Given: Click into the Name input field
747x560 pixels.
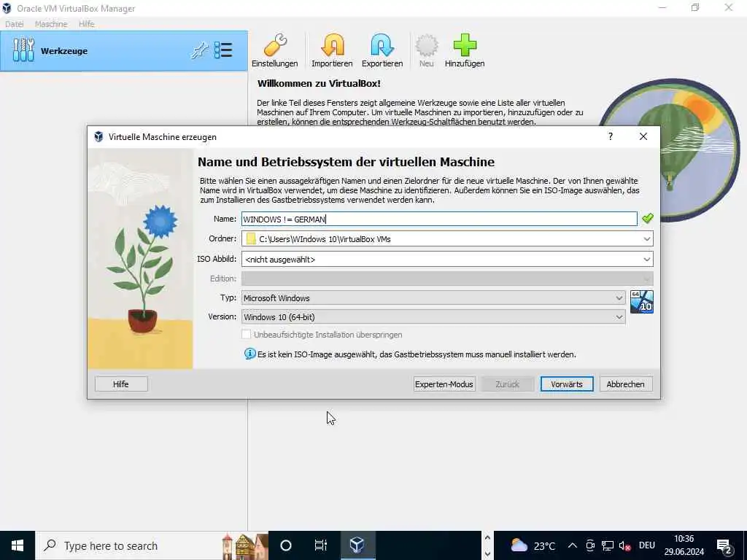Looking at the screenshot, I should point(438,219).
